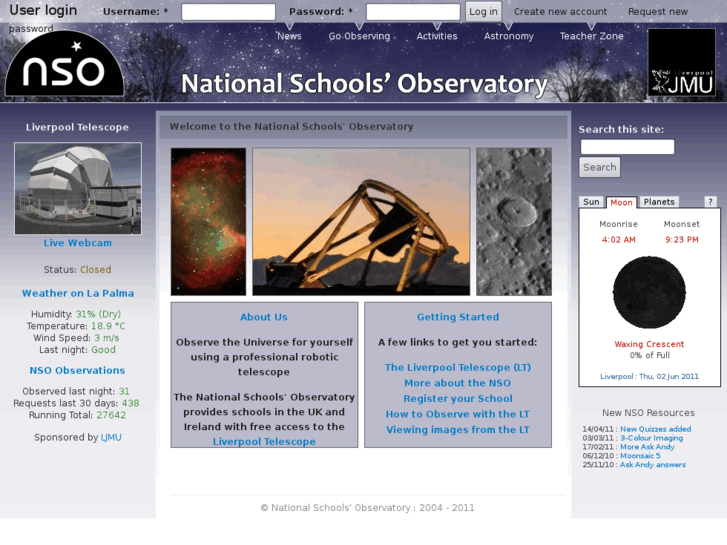727x545 pixels.
Task: Open Viewing images from the LT
Action: pos(458,430)
